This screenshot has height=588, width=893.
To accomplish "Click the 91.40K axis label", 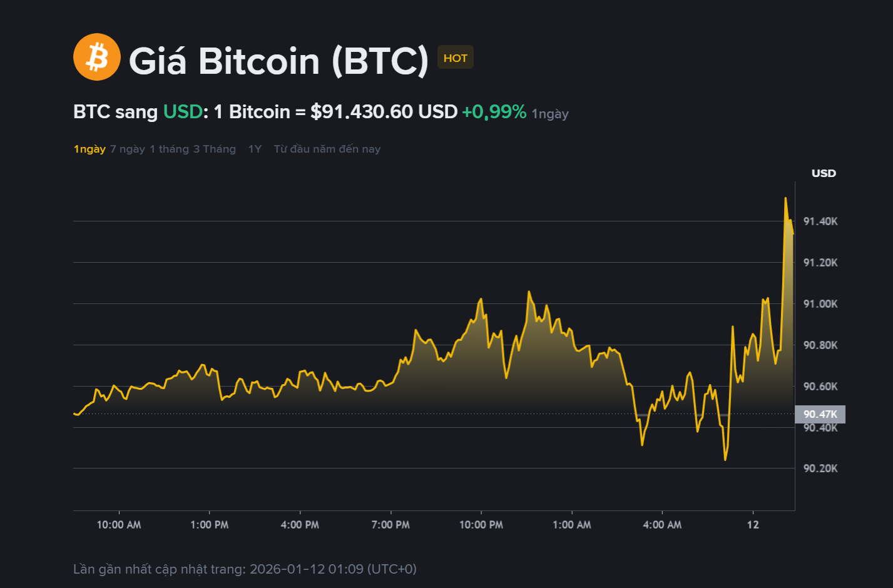I will click(x=820, y=221).
